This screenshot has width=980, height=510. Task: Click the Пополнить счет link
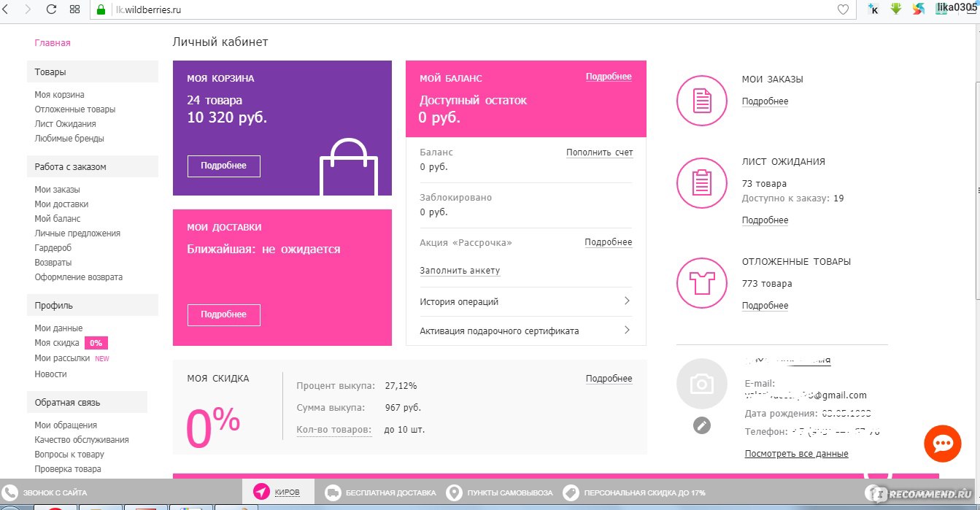coord(599,152)
